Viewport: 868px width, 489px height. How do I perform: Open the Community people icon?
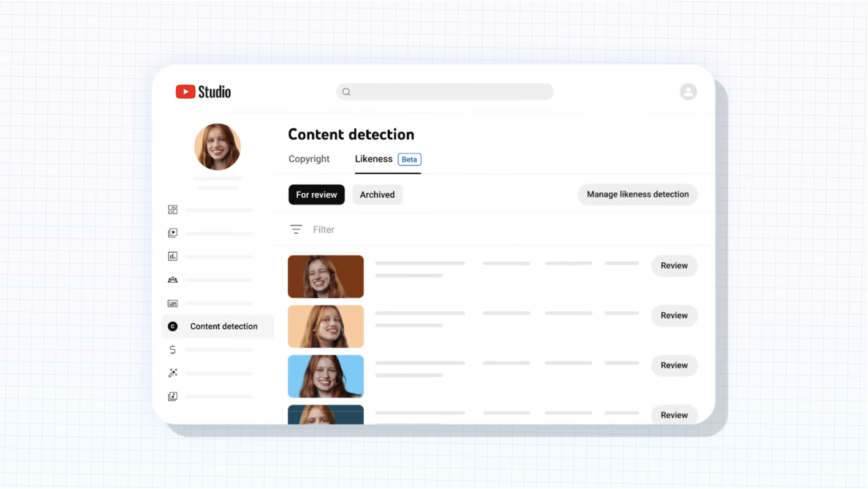[x=173, y=280]
